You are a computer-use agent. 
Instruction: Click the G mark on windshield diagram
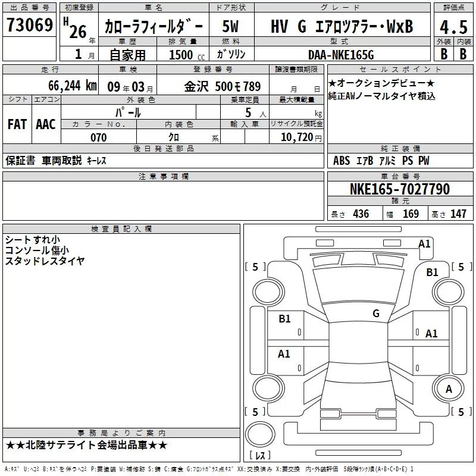(x=376, y=314)
